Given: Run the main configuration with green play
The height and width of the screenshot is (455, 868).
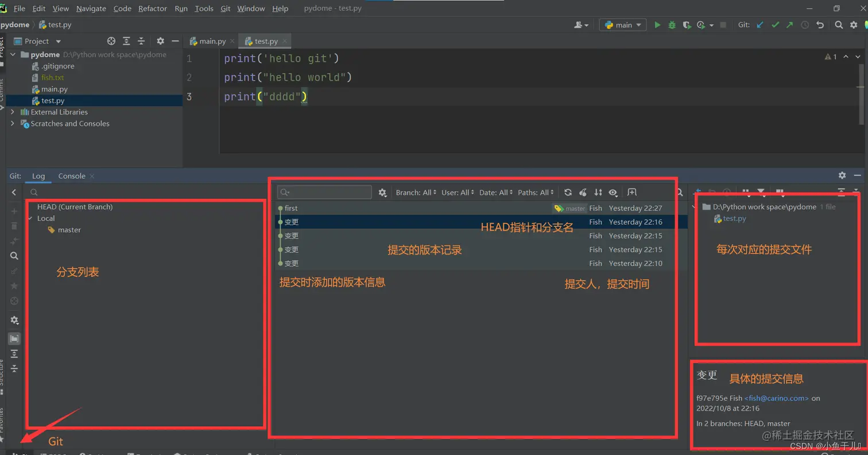Looking at the screenshot, I should (x=657, y=25).
